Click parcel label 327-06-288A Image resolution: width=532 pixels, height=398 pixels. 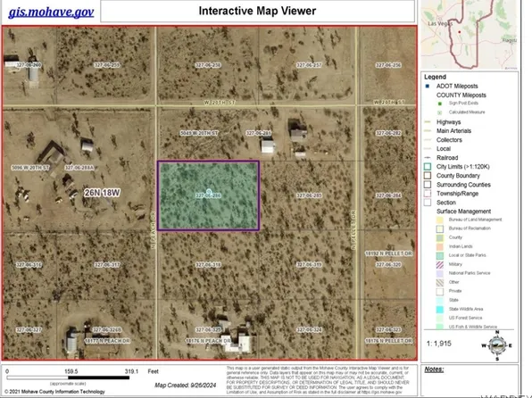coord(79,168)
